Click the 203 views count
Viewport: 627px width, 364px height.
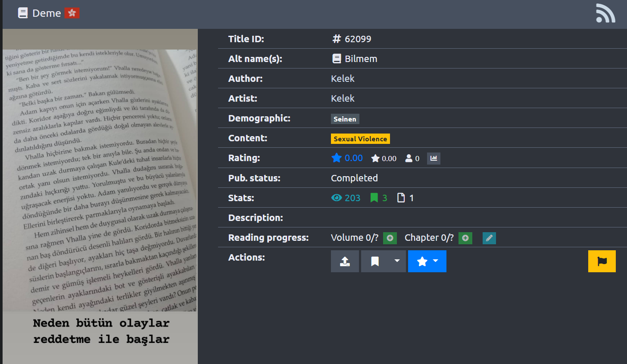point(352,198)
